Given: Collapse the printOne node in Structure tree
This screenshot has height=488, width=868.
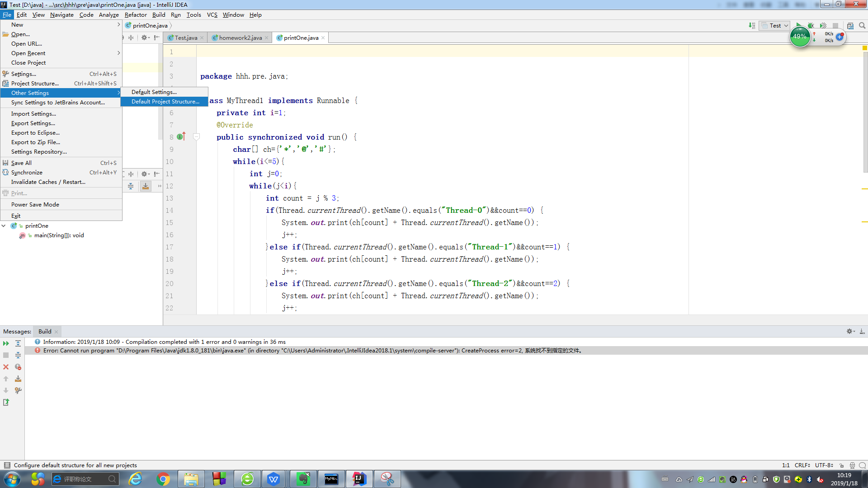Looking at the screenshot, I should [x=4, y=226].
